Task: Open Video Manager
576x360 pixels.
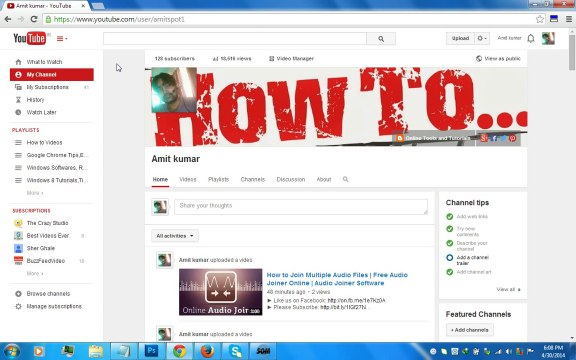Action: click(292, 58)
